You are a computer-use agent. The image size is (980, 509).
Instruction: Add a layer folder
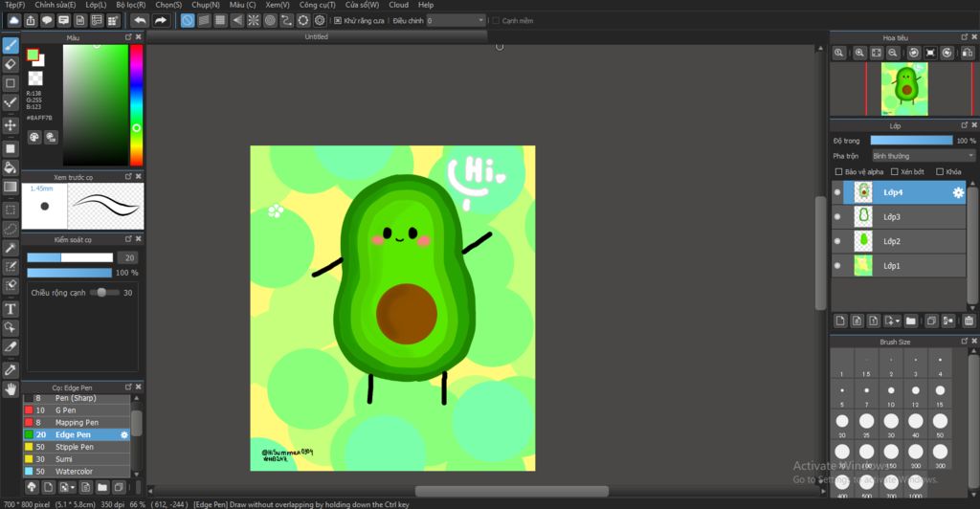click(x=911, y=321)
